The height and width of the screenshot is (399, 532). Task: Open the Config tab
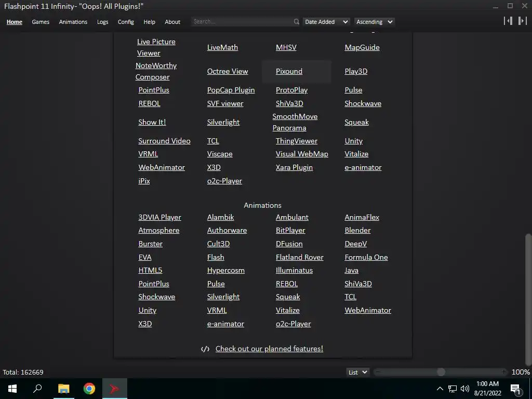[126, 22]
